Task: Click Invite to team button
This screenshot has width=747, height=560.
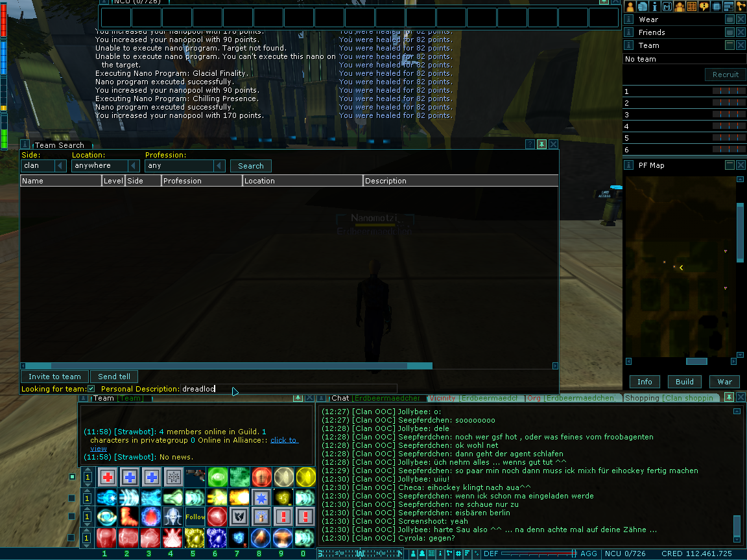Action: pos(54,377)
